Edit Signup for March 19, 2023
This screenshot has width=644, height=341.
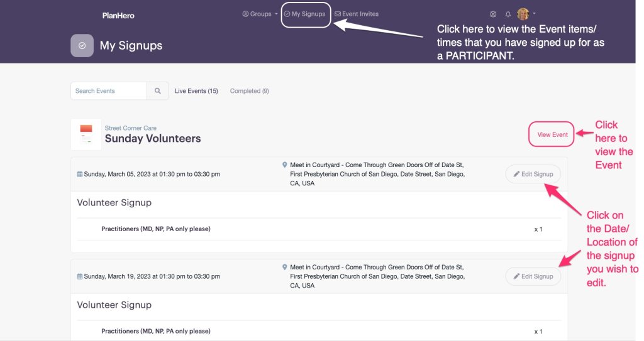pyautogui.click(x=533, y=276)
